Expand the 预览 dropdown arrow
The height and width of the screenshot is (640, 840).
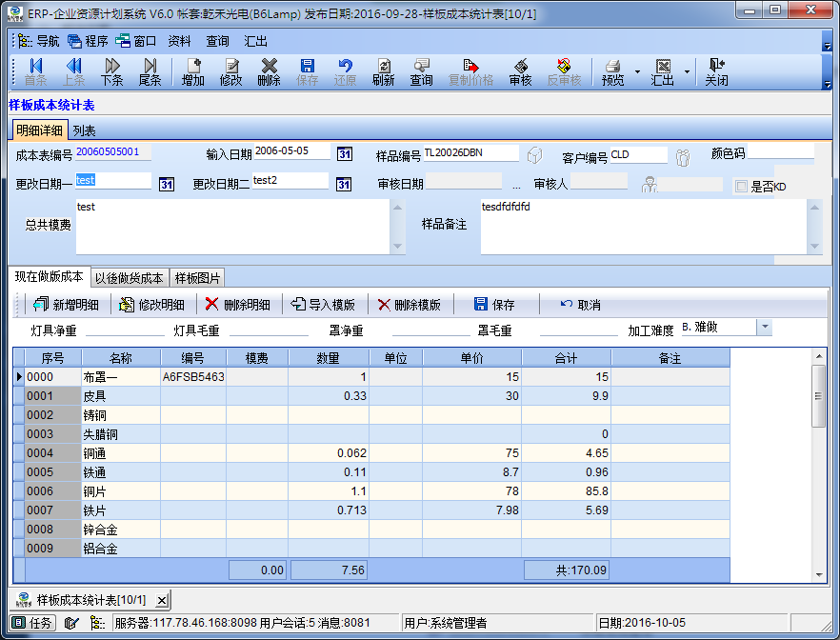click(637, 71)
